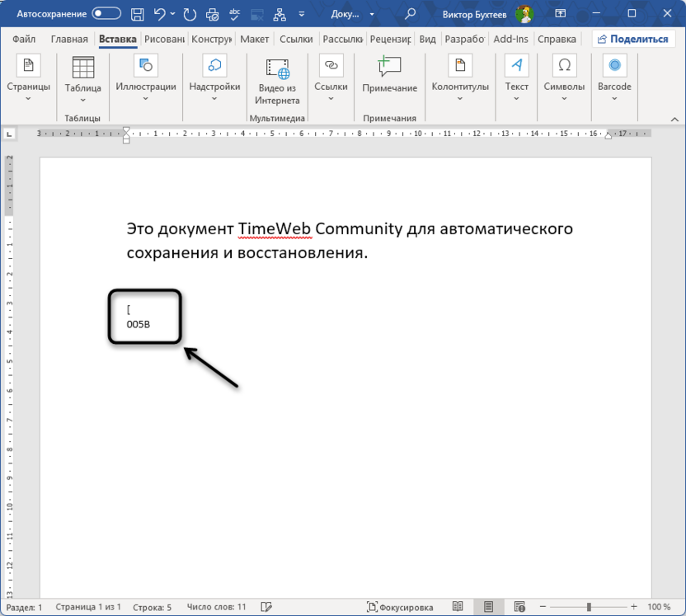Switch to the Главная tab
This screenshot has width=686, height=616.
pos(69,39)
